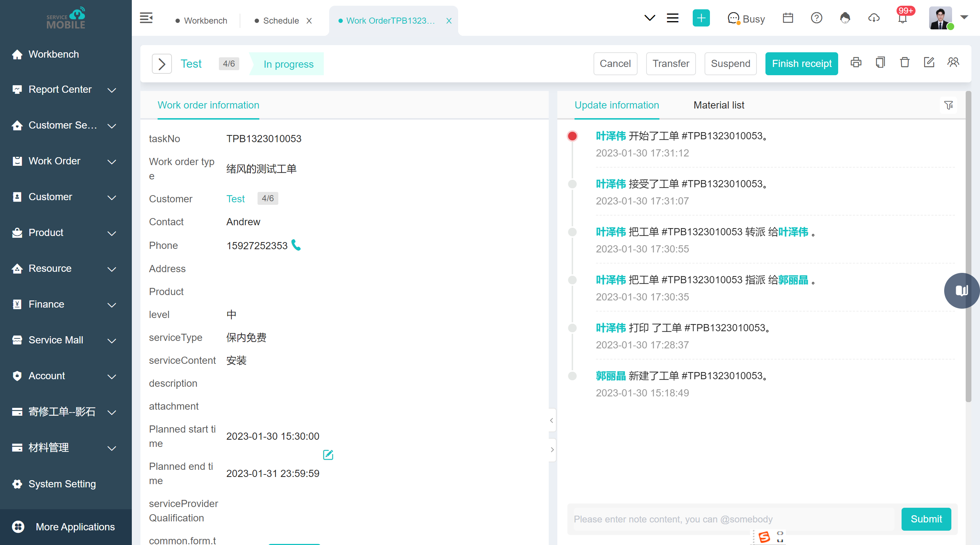Copy the work order
The width and height of the screenshot is (980, 545).
[x=880, y=62]
